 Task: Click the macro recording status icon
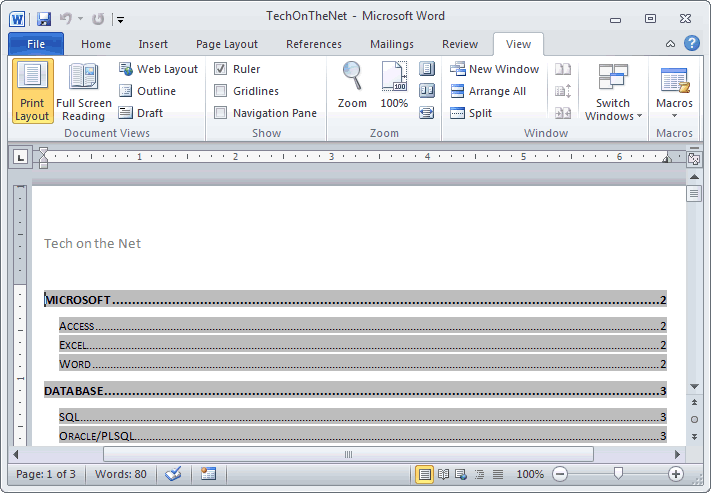tap(208, 474)
